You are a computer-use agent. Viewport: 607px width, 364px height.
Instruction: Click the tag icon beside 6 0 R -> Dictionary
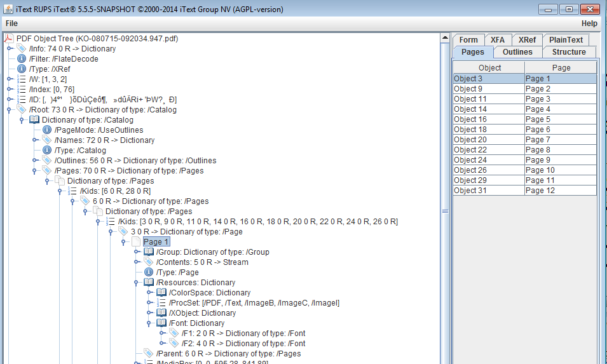tap(85, 201)
